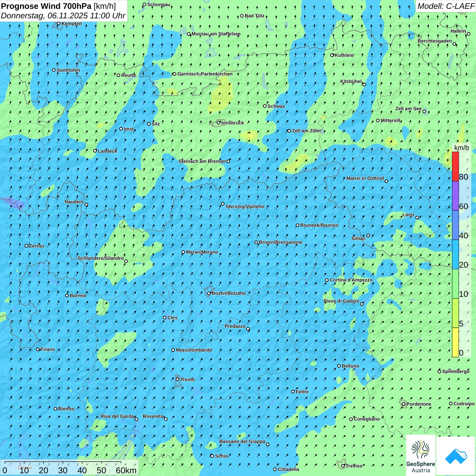
Task: Click the Schio city label
Action: 221,456
